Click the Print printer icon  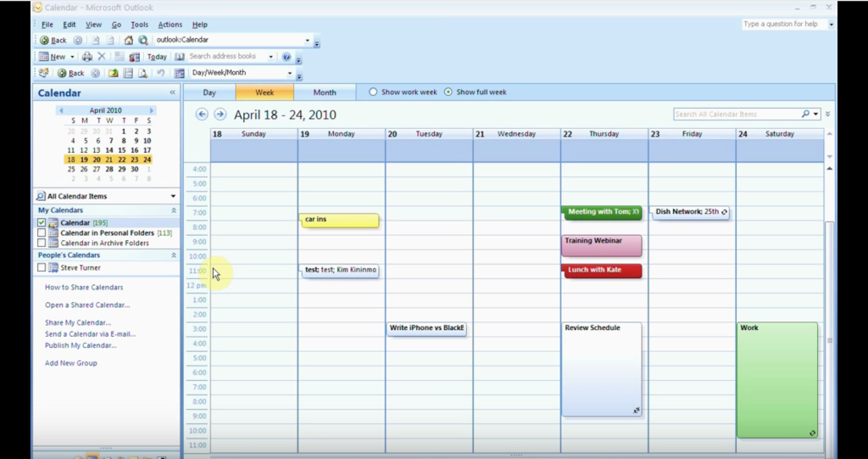(87, 57)
